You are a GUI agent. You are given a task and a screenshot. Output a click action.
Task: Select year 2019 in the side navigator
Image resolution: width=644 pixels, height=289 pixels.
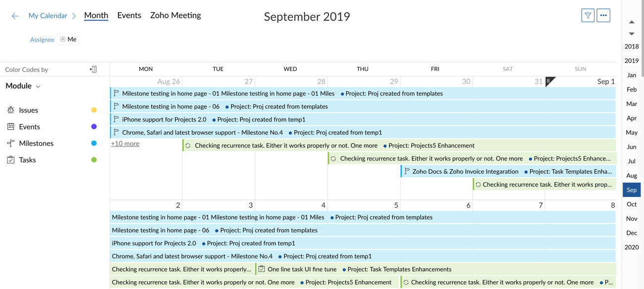(x=632, y=61)
